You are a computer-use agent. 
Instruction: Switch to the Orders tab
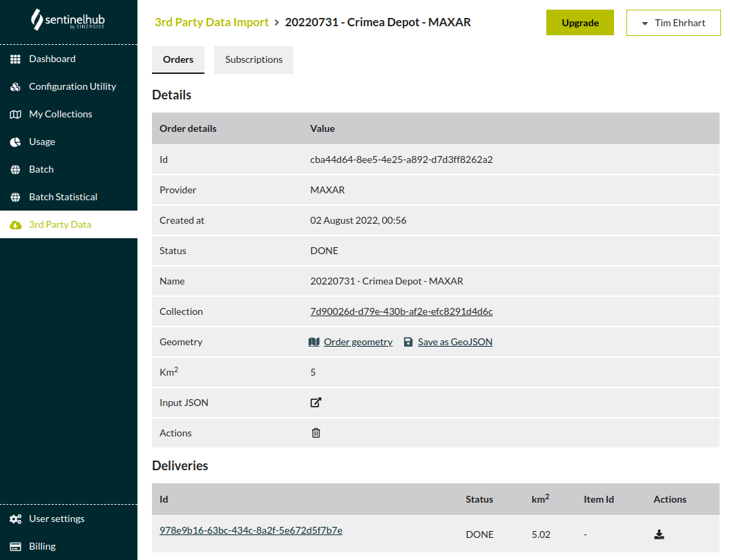pyautogui.click(x=178, y=59)
